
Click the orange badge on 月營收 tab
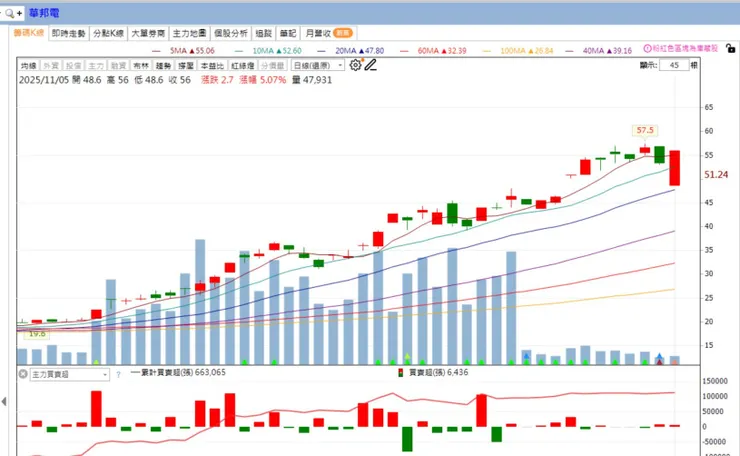343,33
